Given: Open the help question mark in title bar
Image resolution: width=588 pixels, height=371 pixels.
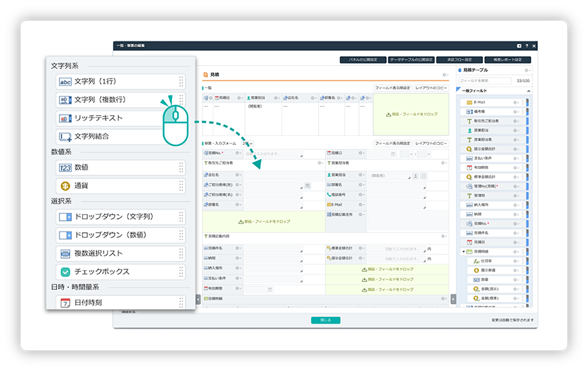Looking at the screenshot, I should pyautogui.click(x=527, y=46).
